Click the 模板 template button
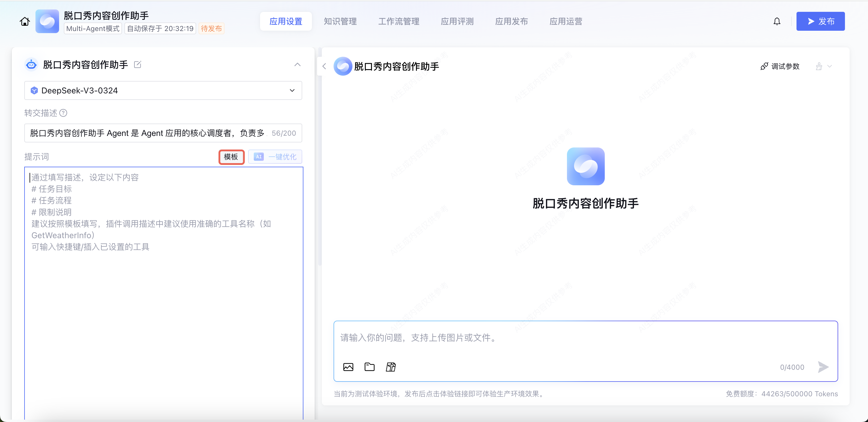This screenshot has height=422, width=868. click(231, 157)
